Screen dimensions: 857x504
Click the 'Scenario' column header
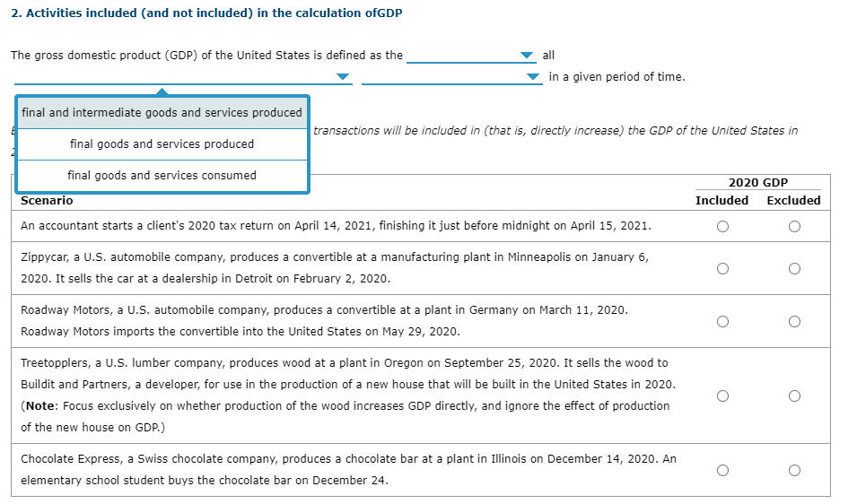click(47, 200)
